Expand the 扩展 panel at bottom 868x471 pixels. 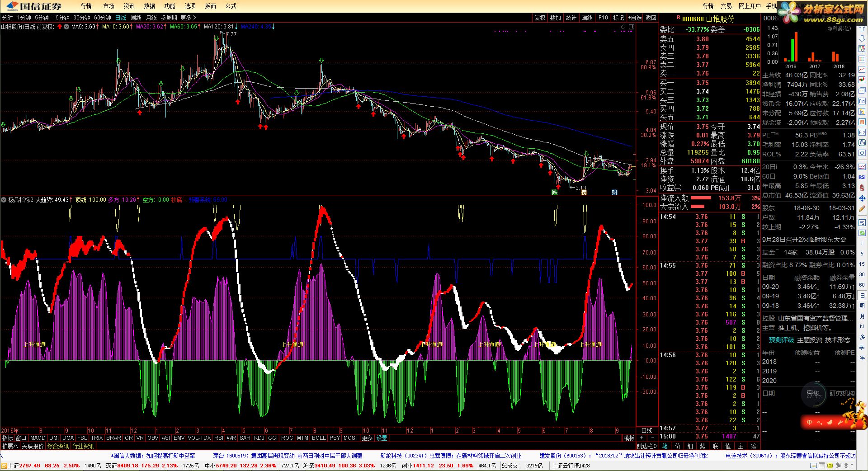point(9,446)
